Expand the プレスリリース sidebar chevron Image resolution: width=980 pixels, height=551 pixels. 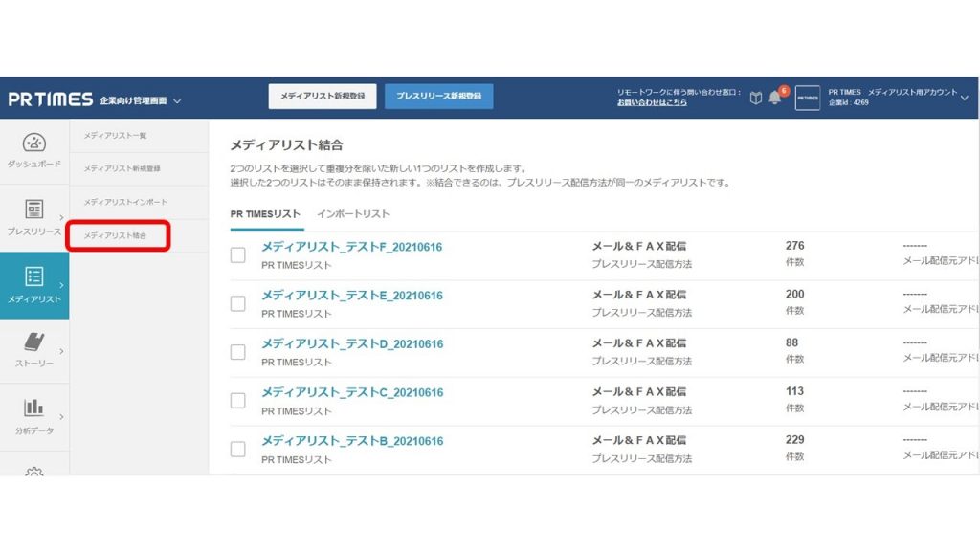tap(61, 217)
